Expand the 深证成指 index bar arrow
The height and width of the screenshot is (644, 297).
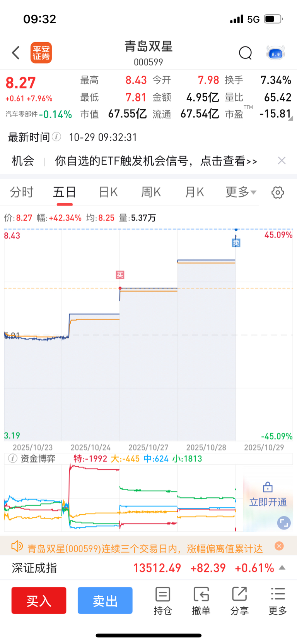point(282,568)
